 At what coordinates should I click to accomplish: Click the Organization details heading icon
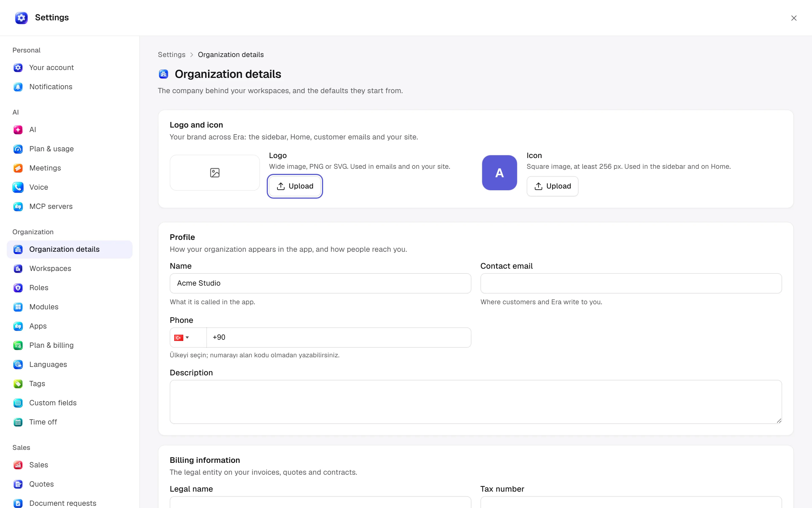(164, 74)
